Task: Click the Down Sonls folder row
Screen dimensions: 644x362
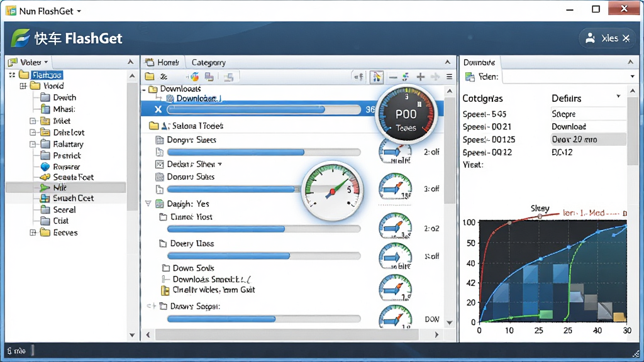Action: 189,268
